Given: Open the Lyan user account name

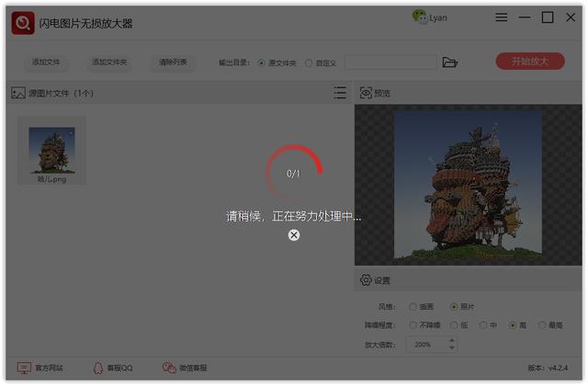Looking at the screenshot, I should point(438,18).
